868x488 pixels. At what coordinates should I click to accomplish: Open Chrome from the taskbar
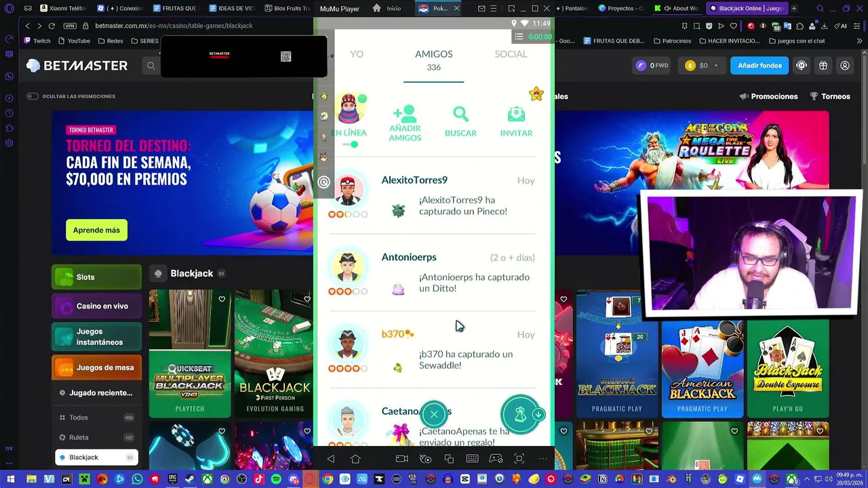pos(328,479)
